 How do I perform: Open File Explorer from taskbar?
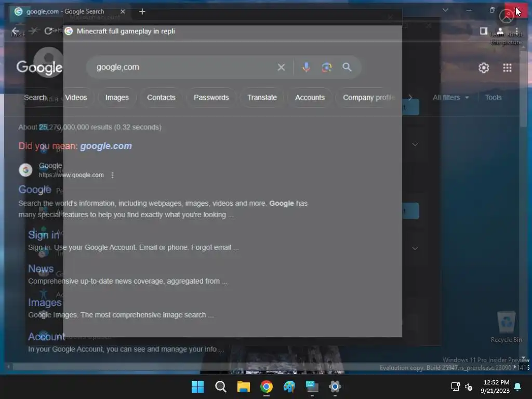pos(243,387)
